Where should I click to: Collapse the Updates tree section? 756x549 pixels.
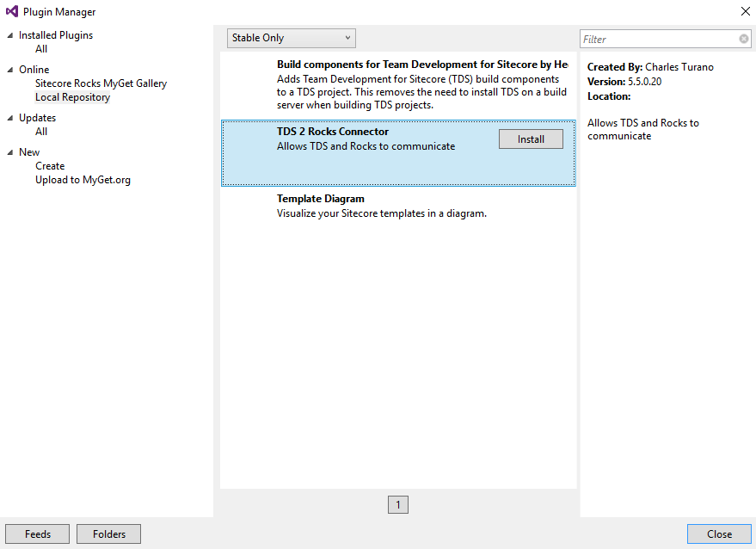click(10, 118)
